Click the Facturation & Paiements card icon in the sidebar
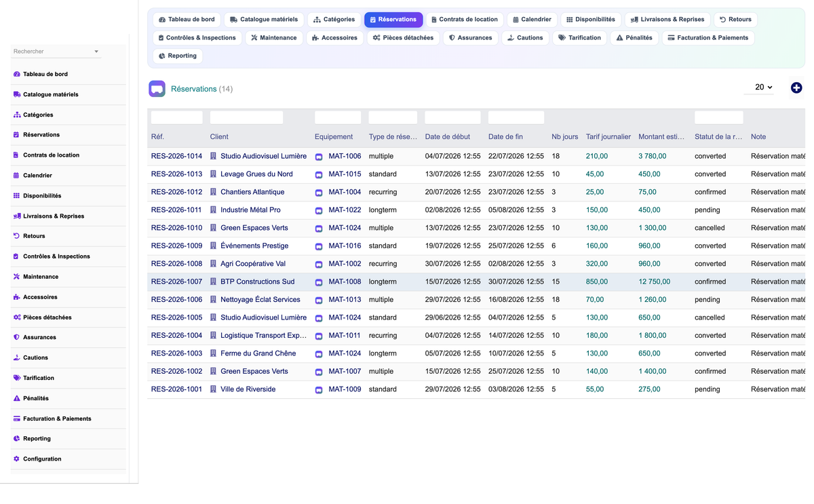This screenshot has width=814, height=504. 17,419
